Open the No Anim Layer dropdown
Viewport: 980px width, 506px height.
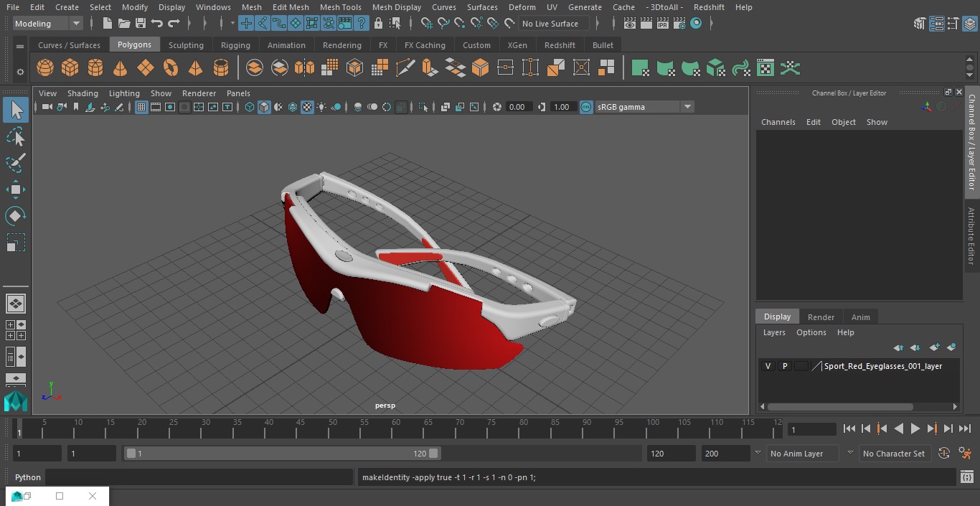tap(802, 454)
